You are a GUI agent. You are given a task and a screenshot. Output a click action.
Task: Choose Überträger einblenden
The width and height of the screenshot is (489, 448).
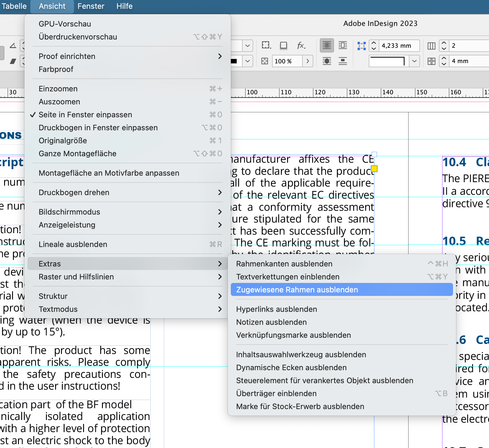(x=342, y=393)
